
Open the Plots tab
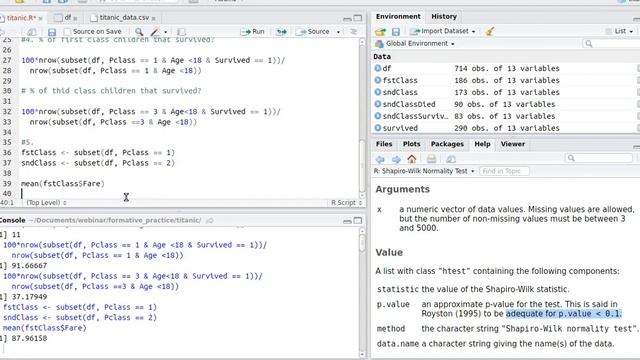point(411,144)
